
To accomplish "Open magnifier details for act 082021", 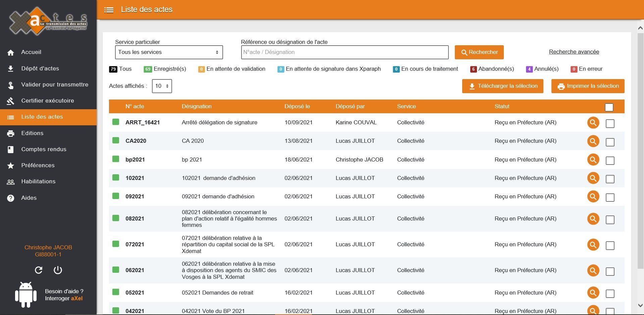I will [593, 219].
